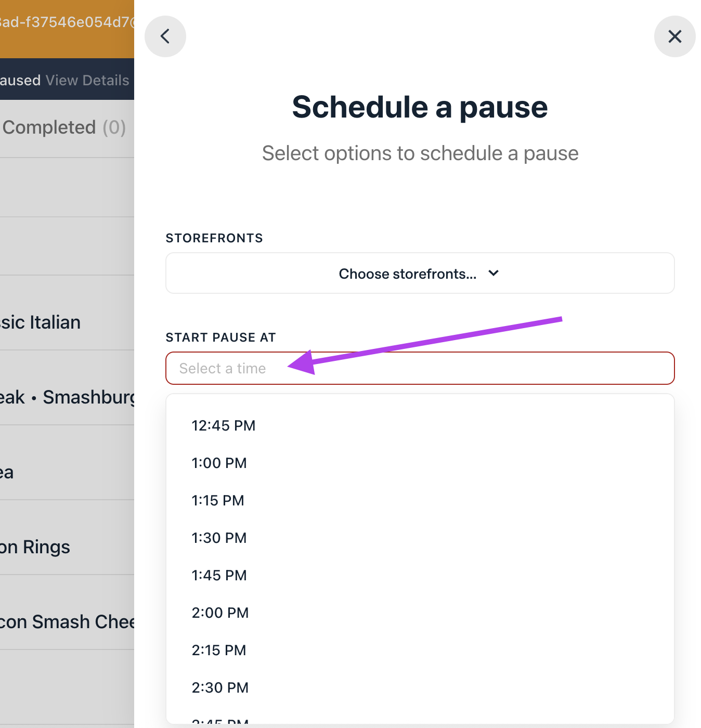701x728 pixels.
Task: Select 12:45 PM from the time list
Action: 224,426
